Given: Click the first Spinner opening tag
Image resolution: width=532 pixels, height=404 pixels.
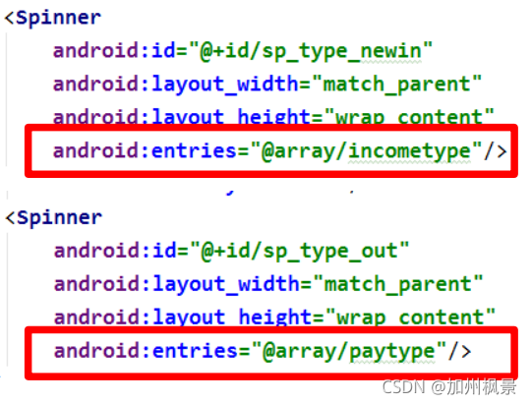Looking at the screenshot, I should coord(52,18).
